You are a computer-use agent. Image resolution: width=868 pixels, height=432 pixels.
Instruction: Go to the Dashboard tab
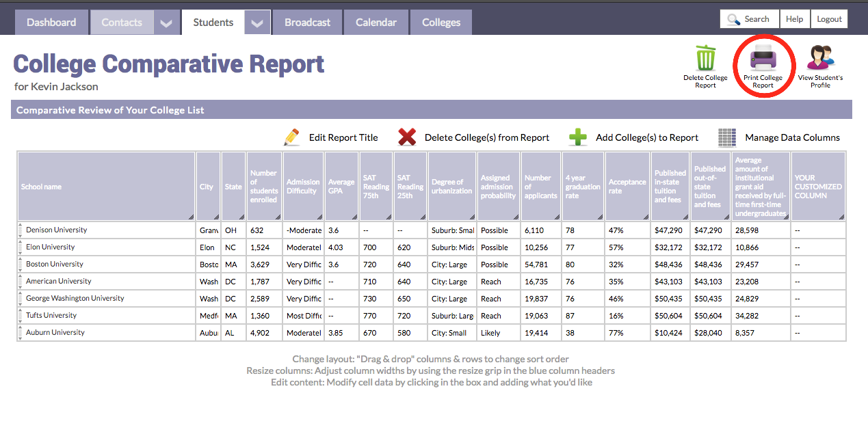click(52, 23)
